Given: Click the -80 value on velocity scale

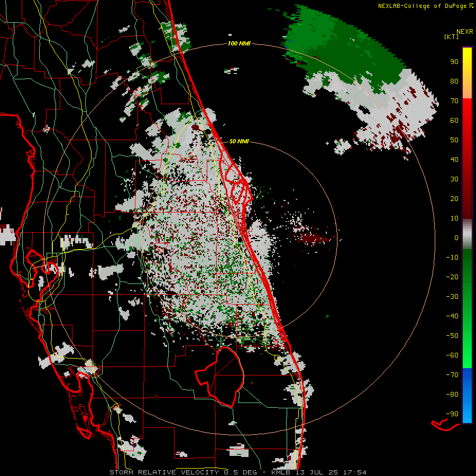Looking at the screenshot, I should (452, 395).
